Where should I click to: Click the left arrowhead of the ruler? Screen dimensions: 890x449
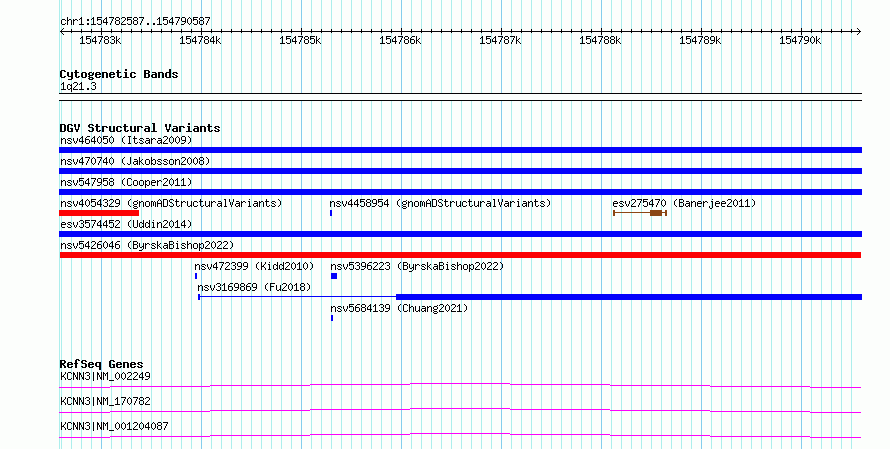[x=62, y=32]
